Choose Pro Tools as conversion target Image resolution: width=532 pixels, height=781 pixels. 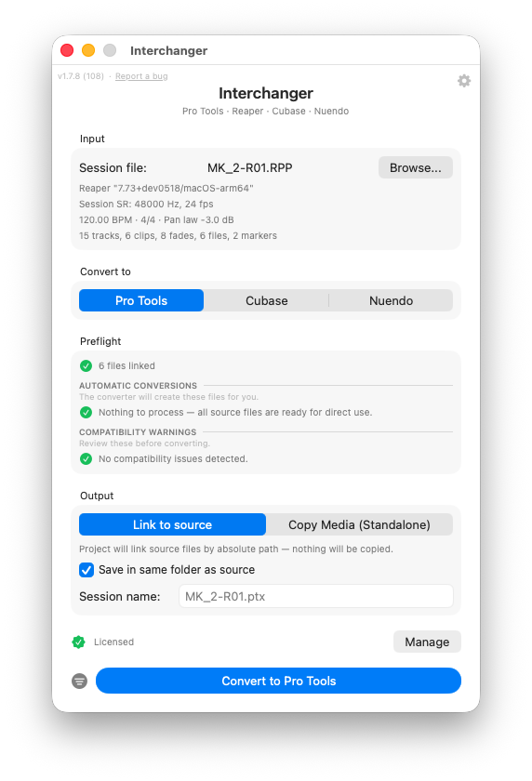(141, 300)
